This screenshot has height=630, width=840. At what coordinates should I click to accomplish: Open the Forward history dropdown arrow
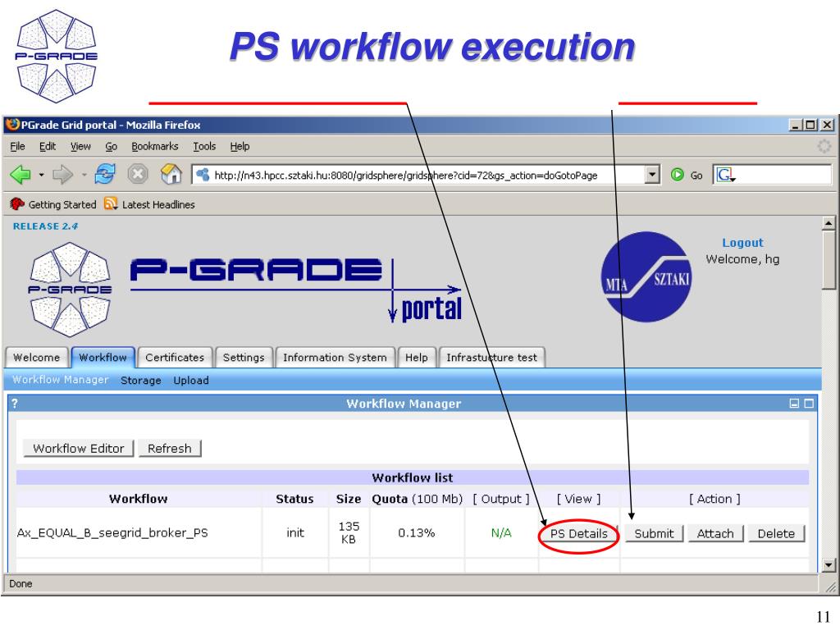84,176
